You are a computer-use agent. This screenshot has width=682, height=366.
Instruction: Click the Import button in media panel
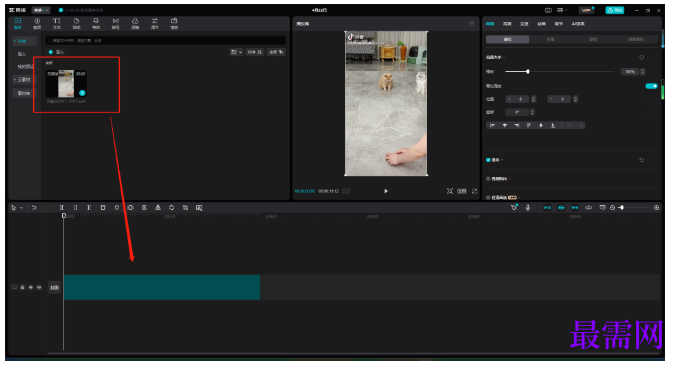click(x=57, y=52)
